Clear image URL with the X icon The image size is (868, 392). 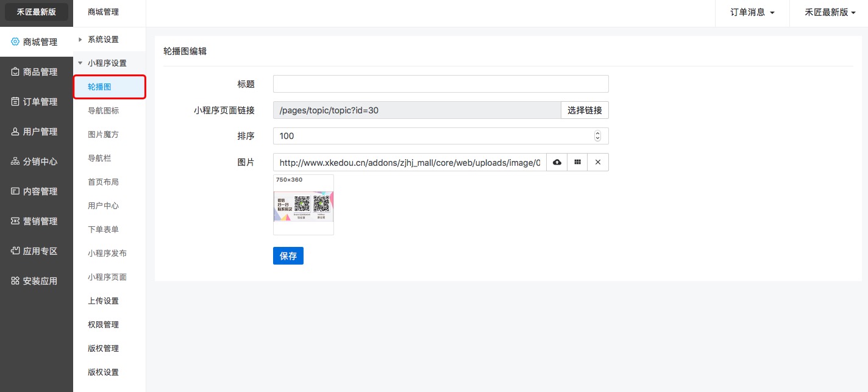click(598, 162)
